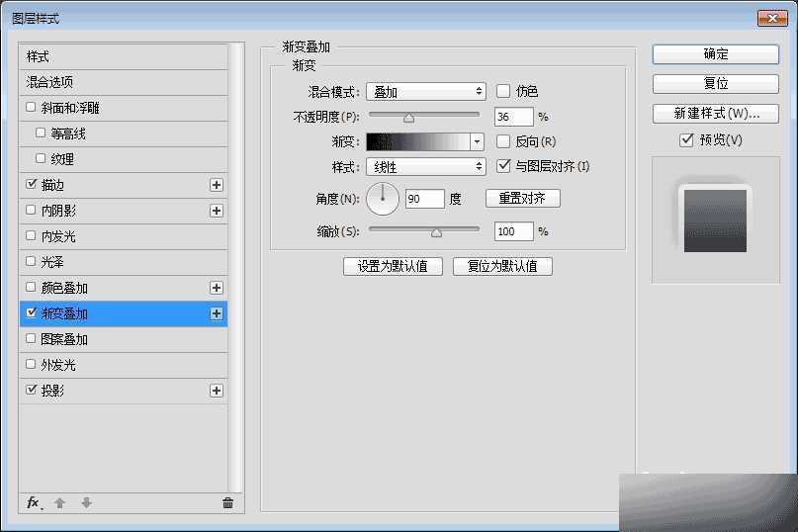Screen dimensions: 798x532
Task: Open the fx add-style menu icon
Action: click(34, 503)
